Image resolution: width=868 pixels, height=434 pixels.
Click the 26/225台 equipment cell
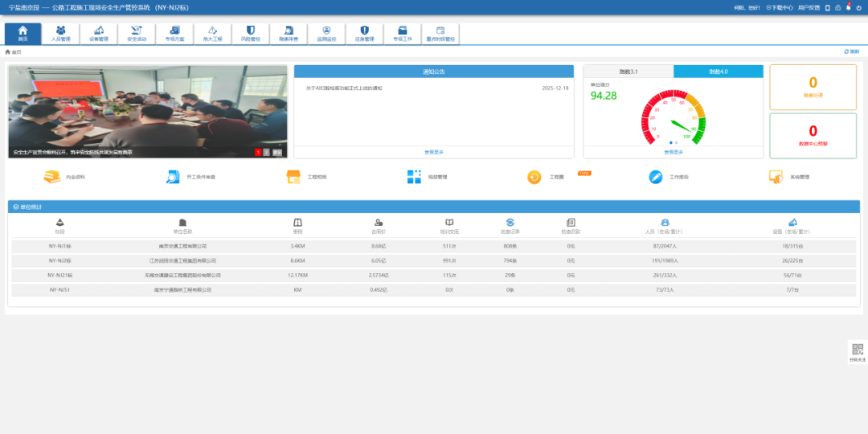[794, 260]
